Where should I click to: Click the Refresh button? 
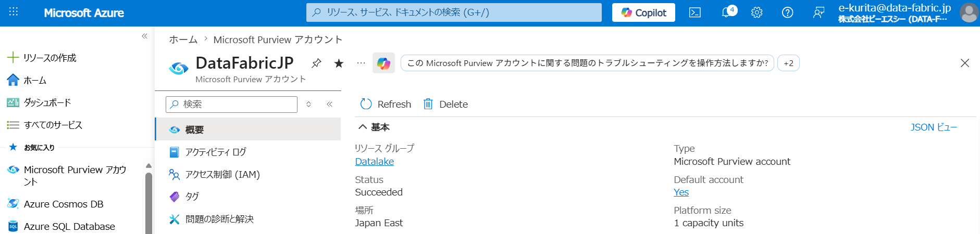click(x=386, y=104)
